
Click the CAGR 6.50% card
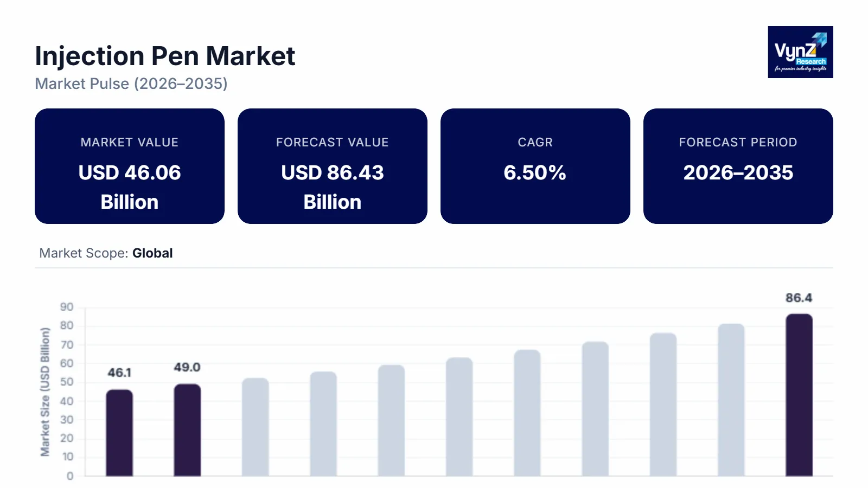[x=535, y=166]
